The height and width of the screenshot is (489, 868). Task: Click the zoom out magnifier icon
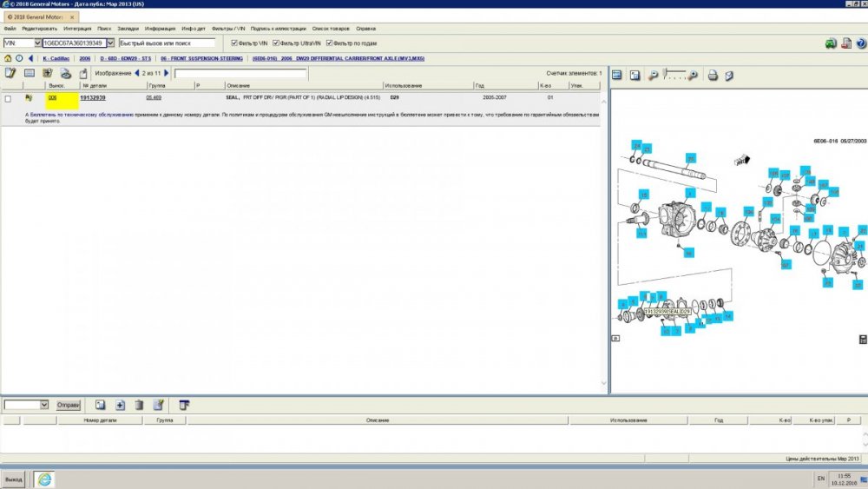(x=653, y=76)
